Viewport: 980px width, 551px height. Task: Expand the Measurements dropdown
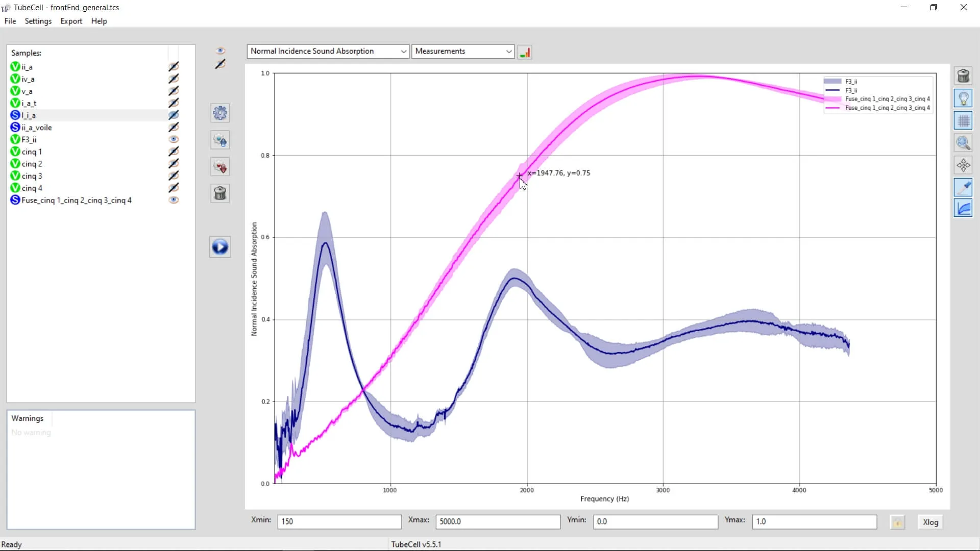pos(462,51)
